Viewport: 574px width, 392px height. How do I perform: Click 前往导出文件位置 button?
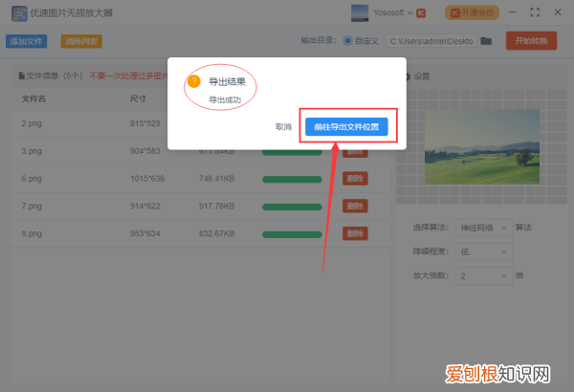click(x=346, y=126)
